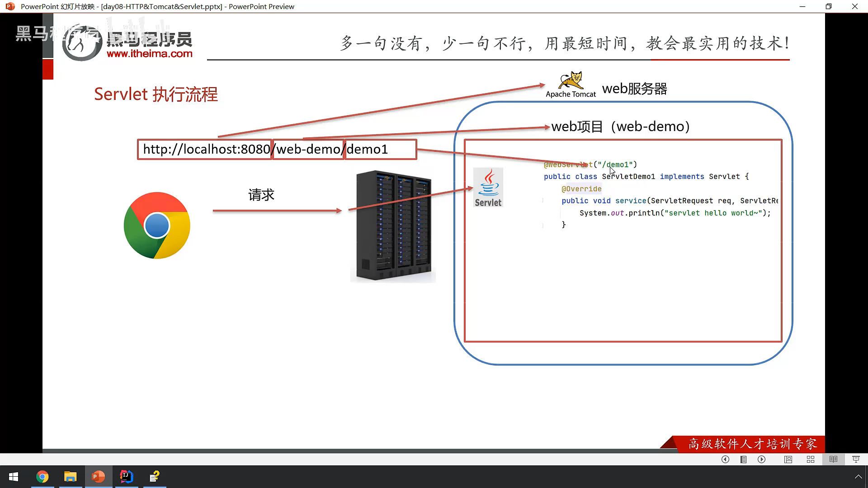Click the www.itheima.com link text

point(150,54)
